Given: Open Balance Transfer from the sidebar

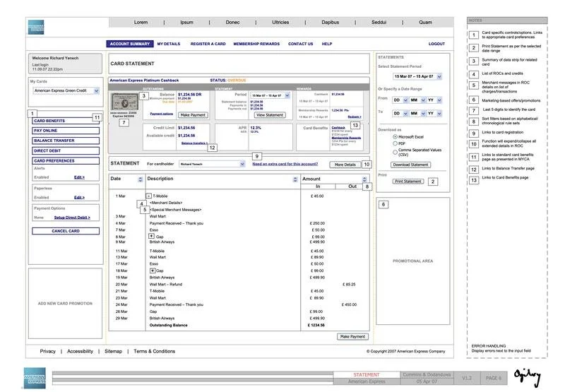Looking at the screenshot, I should click(66, 141).
